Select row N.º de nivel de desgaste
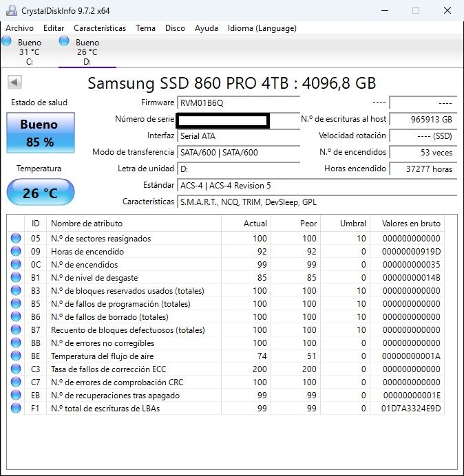 click(x=226, y=277)
